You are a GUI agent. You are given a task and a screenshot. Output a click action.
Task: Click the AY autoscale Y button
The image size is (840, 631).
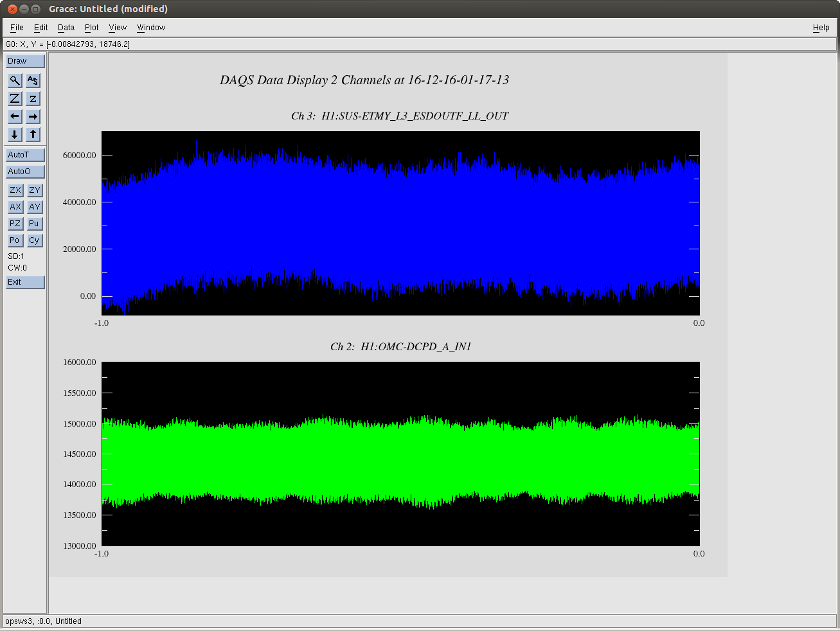click(x=34, y=207)
